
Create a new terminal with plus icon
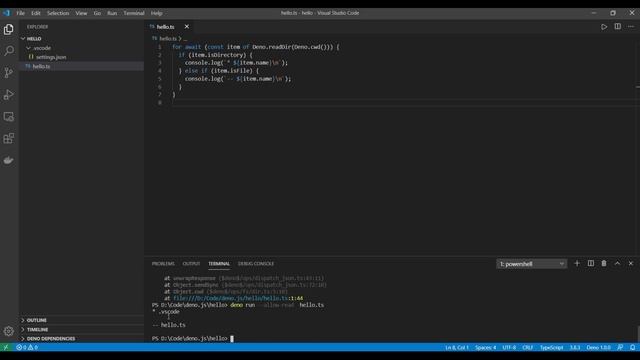click(577, 264)
